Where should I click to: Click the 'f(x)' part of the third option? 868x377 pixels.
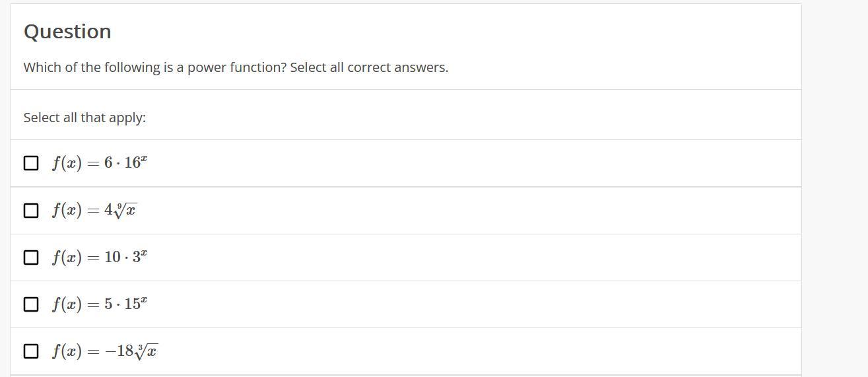point(67,257)
